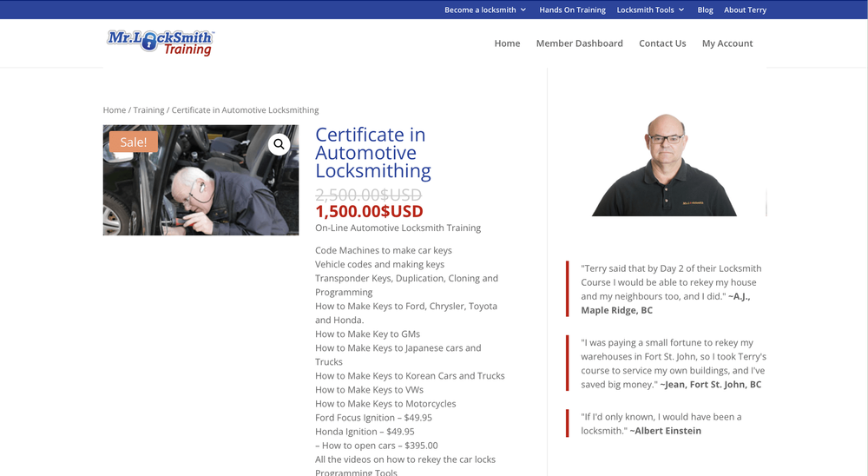
Task: Open the Become a locksmith menu
Action: point(480,10)
